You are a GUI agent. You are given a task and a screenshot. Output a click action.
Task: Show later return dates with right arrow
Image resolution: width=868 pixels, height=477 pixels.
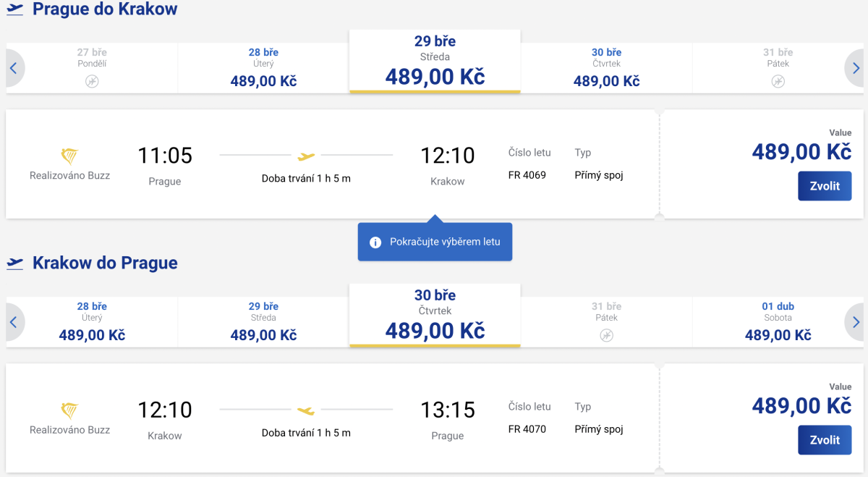click(856, 322)
